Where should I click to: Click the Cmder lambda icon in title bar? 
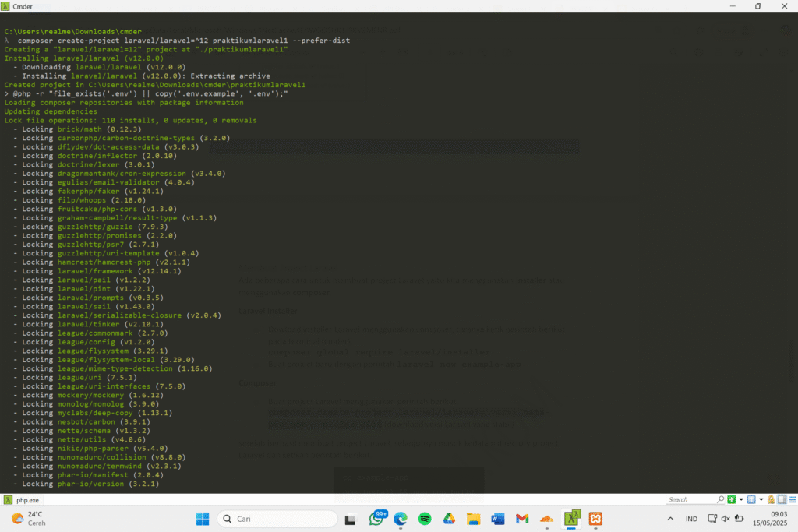7,6
